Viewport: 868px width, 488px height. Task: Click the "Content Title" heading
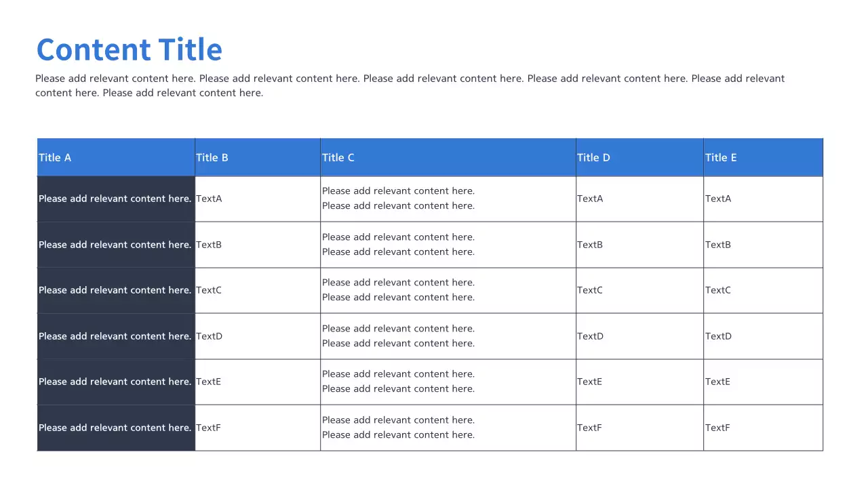(x=129, y=50)
